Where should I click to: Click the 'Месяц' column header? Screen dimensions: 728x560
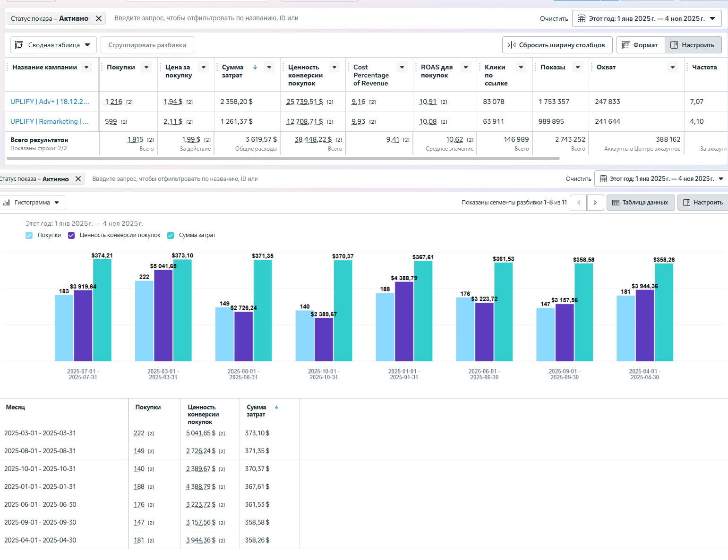(x=16, y=407)
